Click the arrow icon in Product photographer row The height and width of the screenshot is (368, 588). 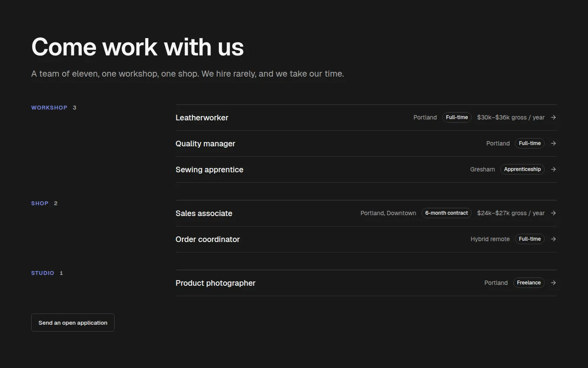pos(553,283)
